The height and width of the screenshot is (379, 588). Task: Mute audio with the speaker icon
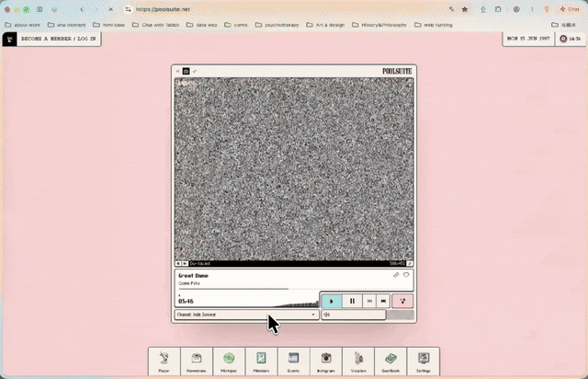pos(327,315)
